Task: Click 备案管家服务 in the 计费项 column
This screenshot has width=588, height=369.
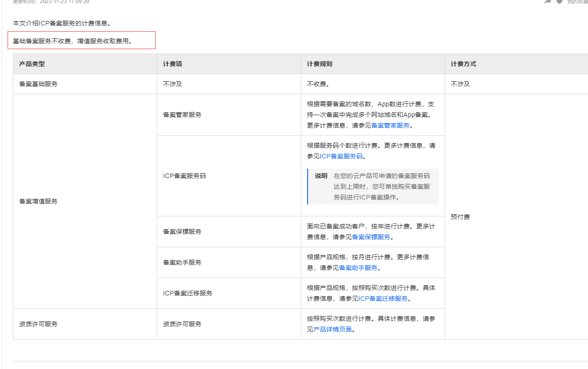Action: [x=229, y=115]
